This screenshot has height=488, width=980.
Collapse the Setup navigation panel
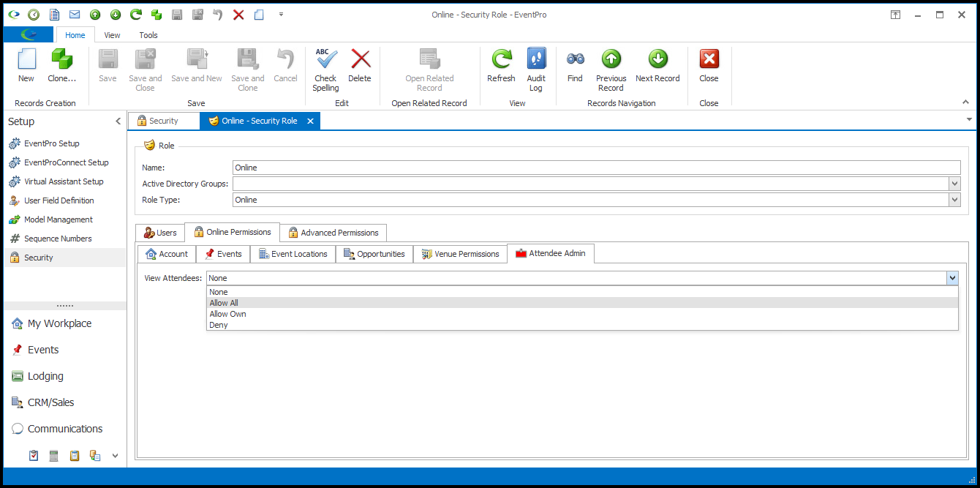[x=118, y=121]
